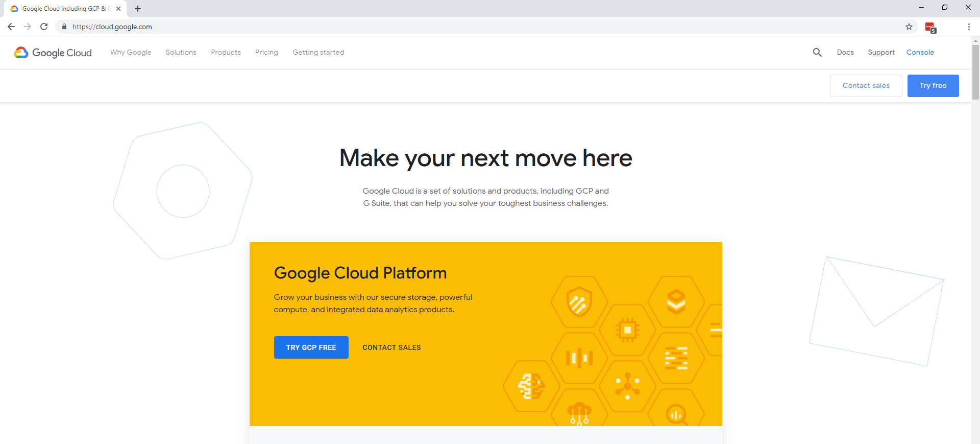Click the TRY GCP FREE button
The image size is (980, 444).
coord(311,347)
